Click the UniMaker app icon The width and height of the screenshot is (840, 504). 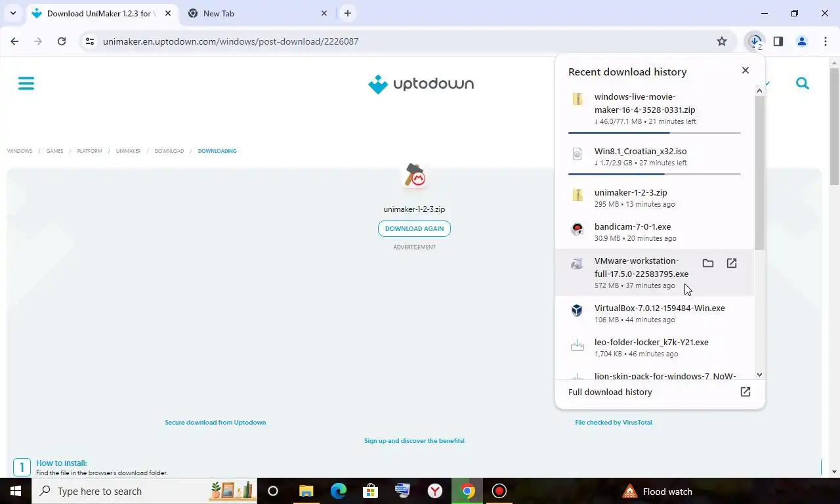click(x=415, y=175)
